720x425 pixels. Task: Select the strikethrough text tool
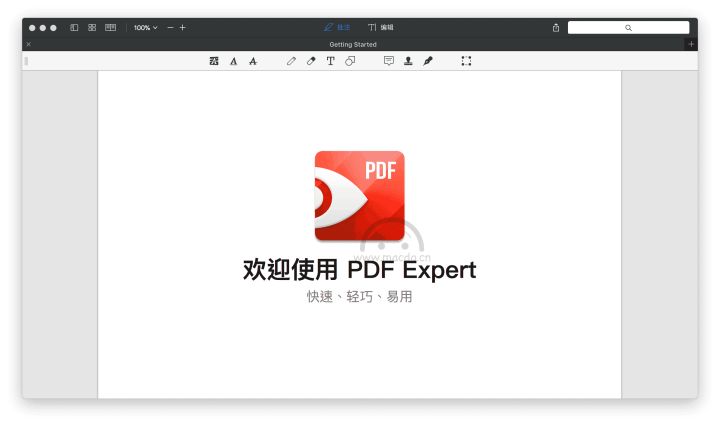pyautogui.click(x=253, y=61)
